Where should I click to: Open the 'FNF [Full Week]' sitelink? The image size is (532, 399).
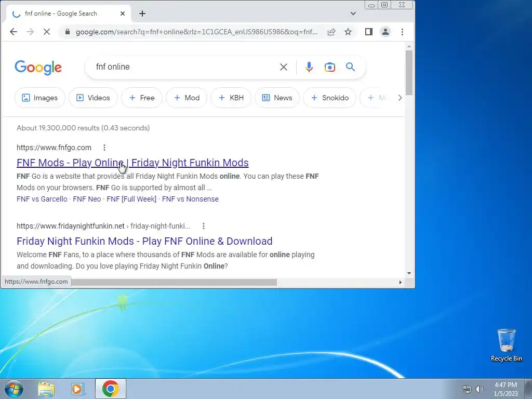(131, 199)
